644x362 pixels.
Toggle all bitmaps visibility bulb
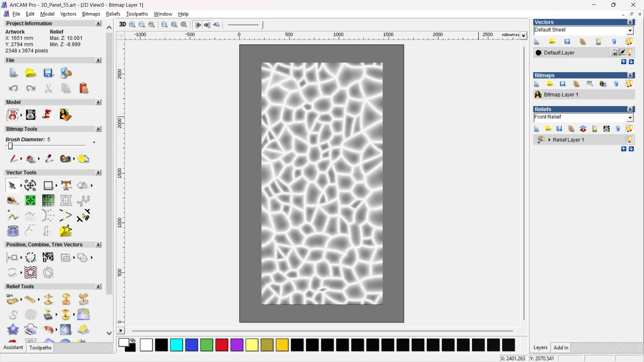click(x=629, y=84)
